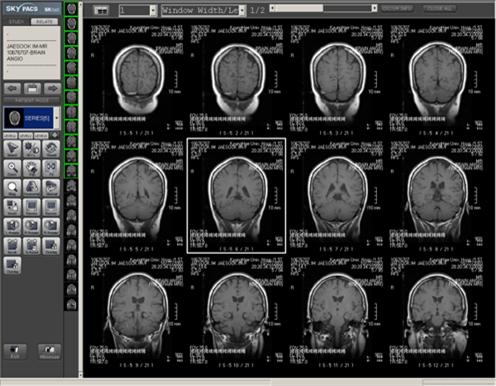The image size is (496, 386).
Task: Click the left arrow previous-study button
Action: coord(13,89)
